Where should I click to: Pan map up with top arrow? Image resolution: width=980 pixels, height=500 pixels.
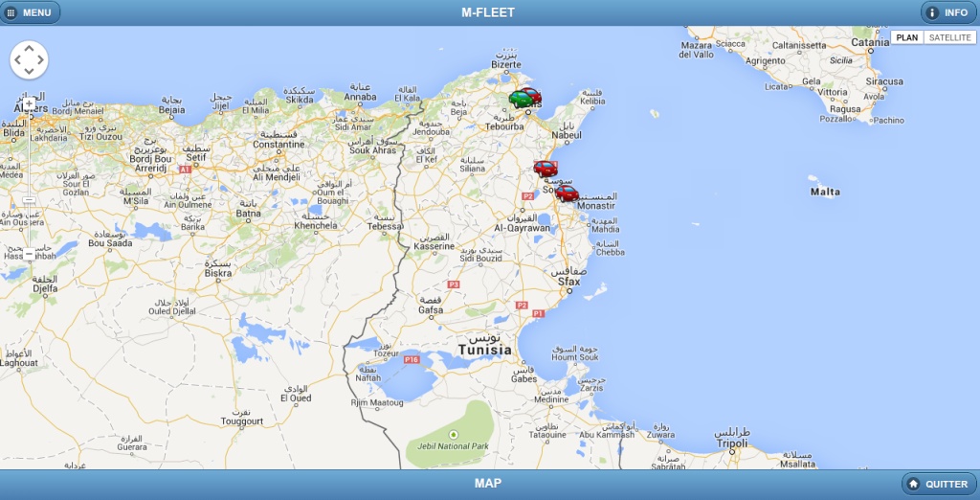29,49
